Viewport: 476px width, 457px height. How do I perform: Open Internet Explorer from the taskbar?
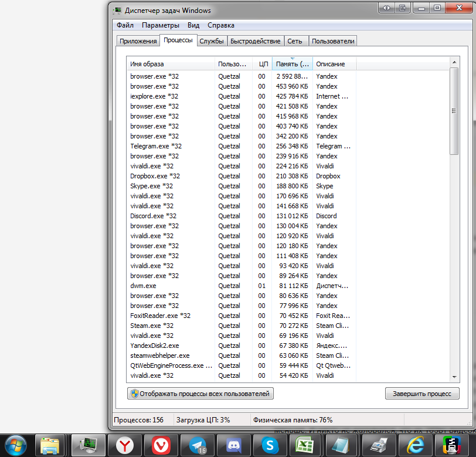click(415, 445)
